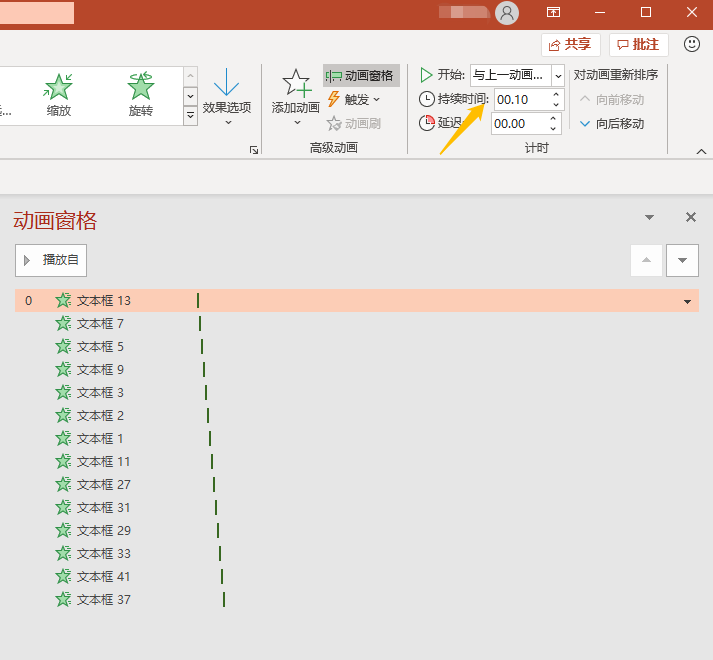
Task: Increase duration with the up stepper
Action: click(x=556, y=95)
